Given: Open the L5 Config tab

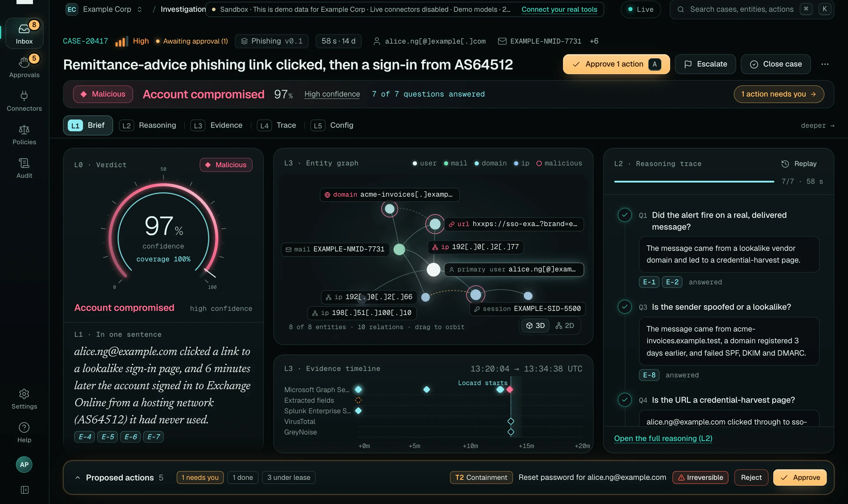Looking at the screenshot, I should point(332,125).
